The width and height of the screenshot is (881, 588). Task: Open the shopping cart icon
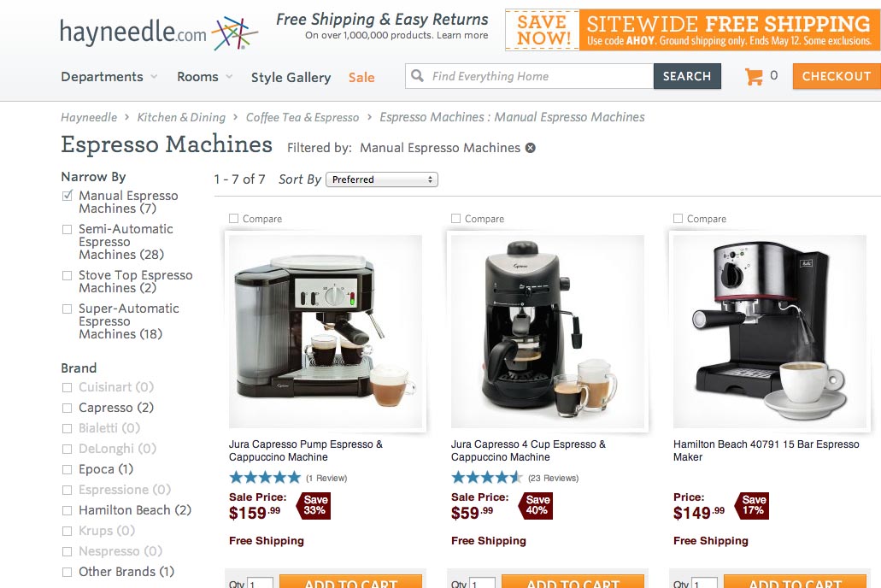tap(754, 76)
